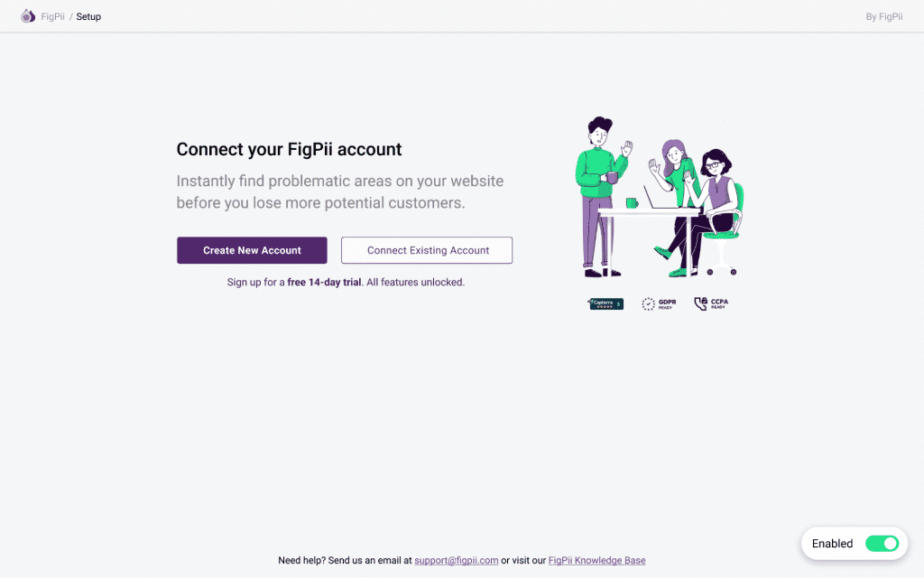Email support@figpii.com via the footer link

pyautogui.click(x=457, y=560)
